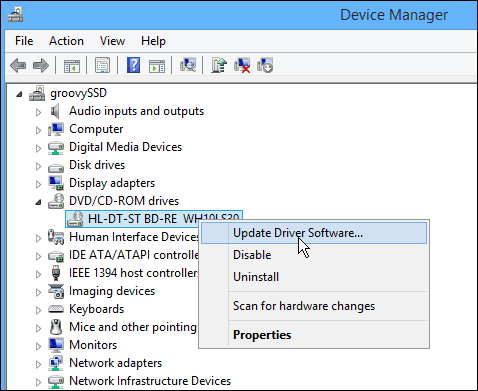
Task: Expand Mice and other pointing devices
Action: coord(38,328)
